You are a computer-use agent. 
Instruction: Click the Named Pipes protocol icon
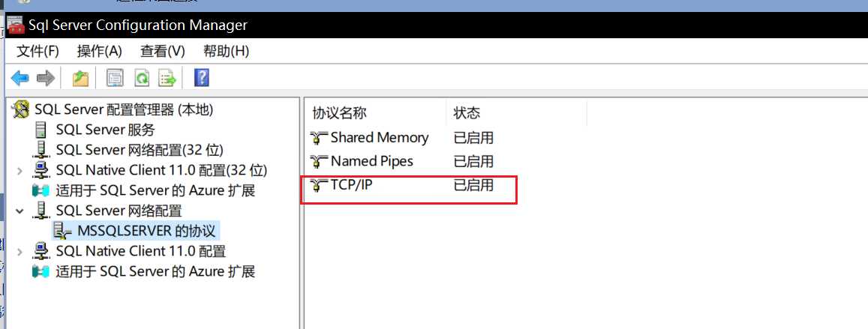[318, 161]
